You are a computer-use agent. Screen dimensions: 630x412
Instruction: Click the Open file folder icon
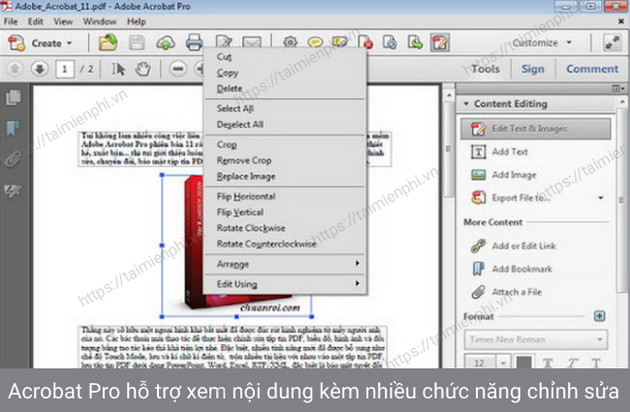click(x=108, y=43)
